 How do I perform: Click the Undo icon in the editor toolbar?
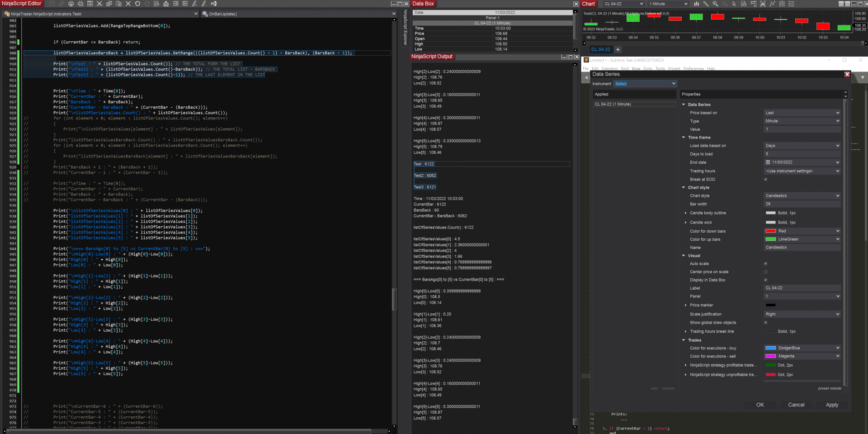[x=137, y=4]
